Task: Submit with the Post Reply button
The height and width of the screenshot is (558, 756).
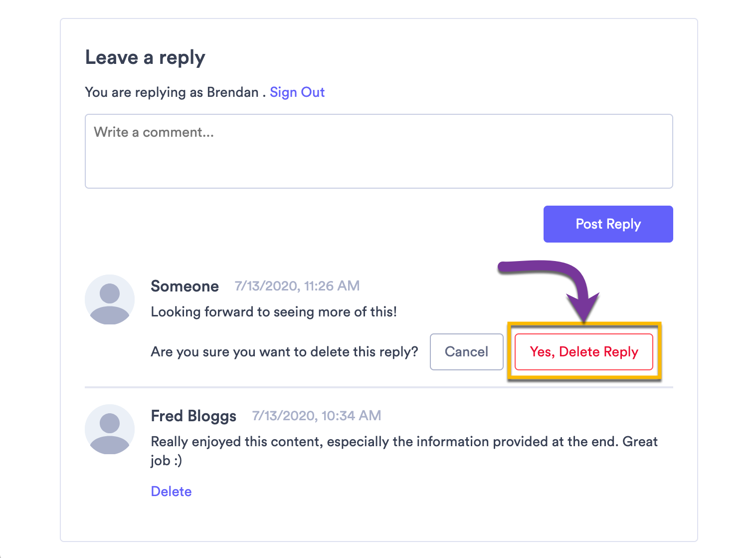Action: click(x=608, y=224)
